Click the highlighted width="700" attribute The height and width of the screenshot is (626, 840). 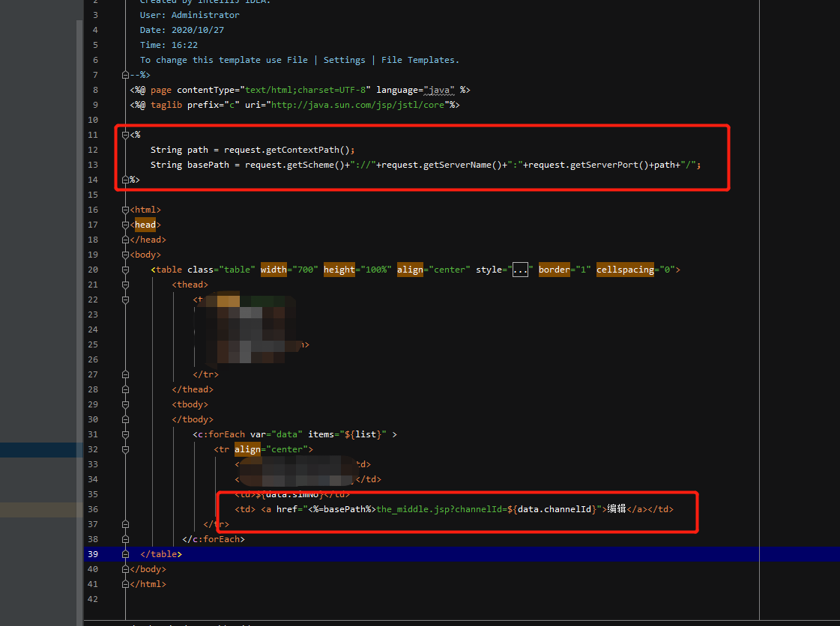(289, 270)
